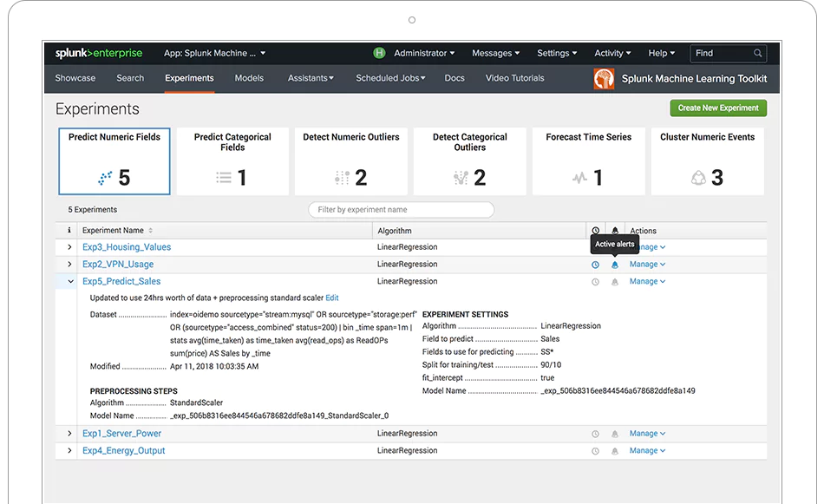This screenshot has width=824, height=504.
Task: Go to the Showcase tab
Action: [75, 78]
